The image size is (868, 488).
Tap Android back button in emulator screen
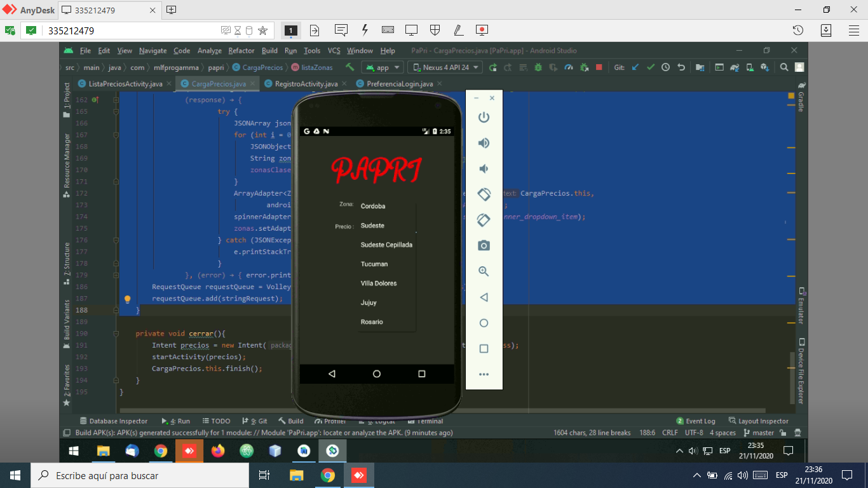pyautogui.click(x=332, y=374)
